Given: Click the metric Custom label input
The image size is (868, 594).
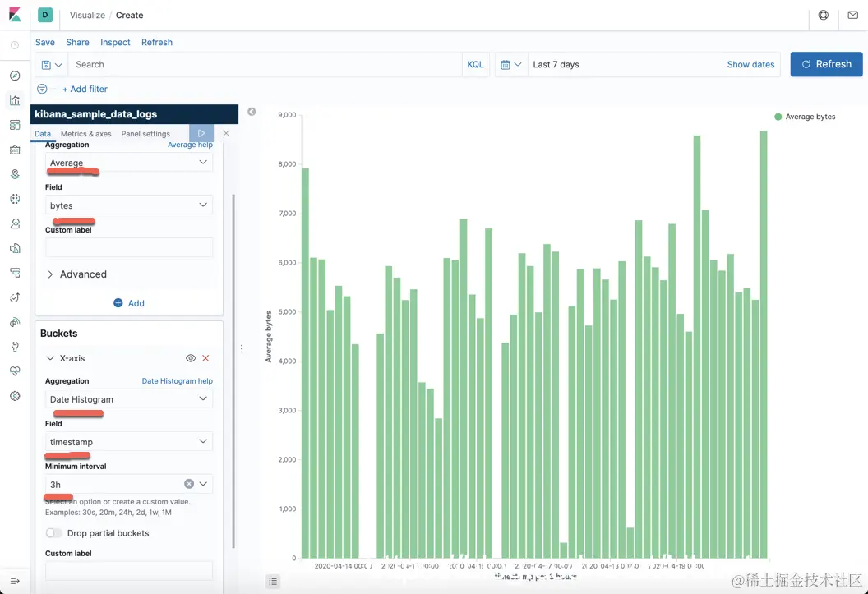Looking at the screenshot, I should (x=129, y=247).
